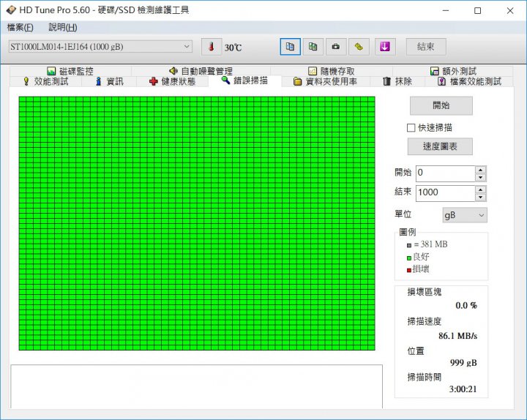Open the 資訊 tab

click(x=110, y=81)
